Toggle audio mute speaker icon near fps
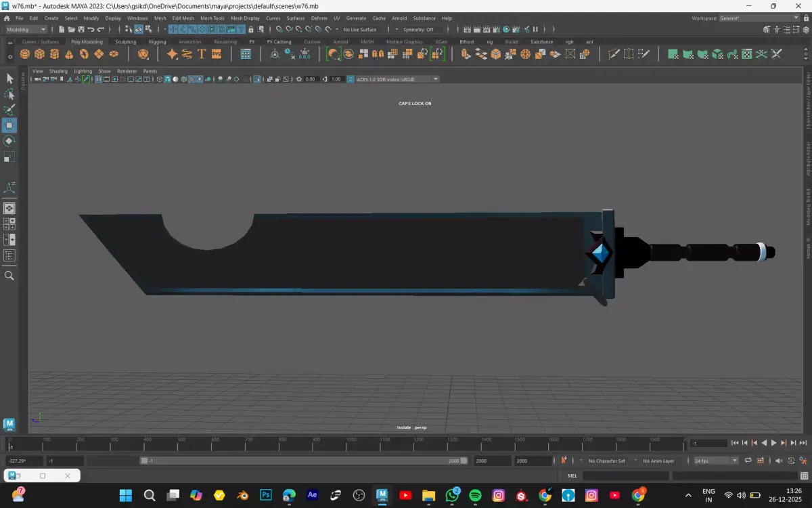Screen dimensions: 812x508 (x=780, y=461)
